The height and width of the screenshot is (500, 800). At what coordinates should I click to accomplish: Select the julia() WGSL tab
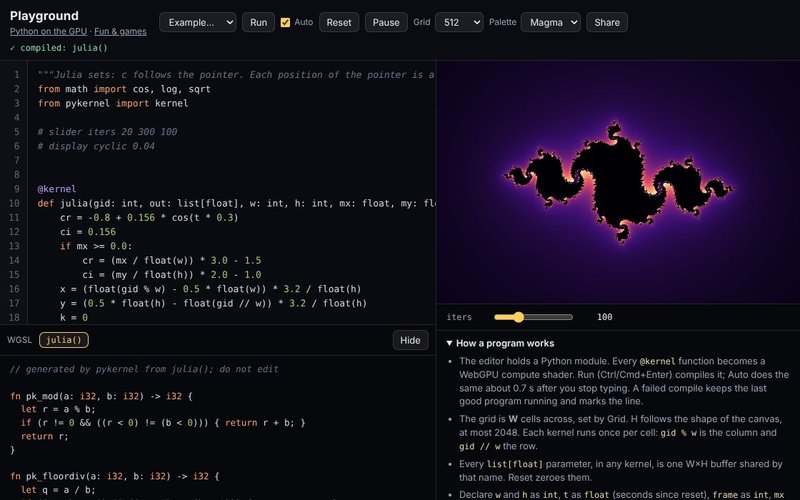(x=64, y=340)
